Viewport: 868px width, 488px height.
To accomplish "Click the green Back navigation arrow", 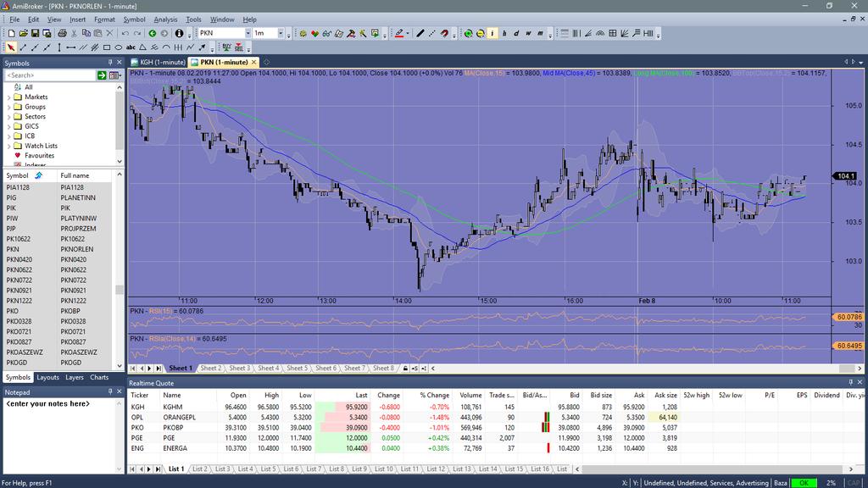I will (153, 33).
